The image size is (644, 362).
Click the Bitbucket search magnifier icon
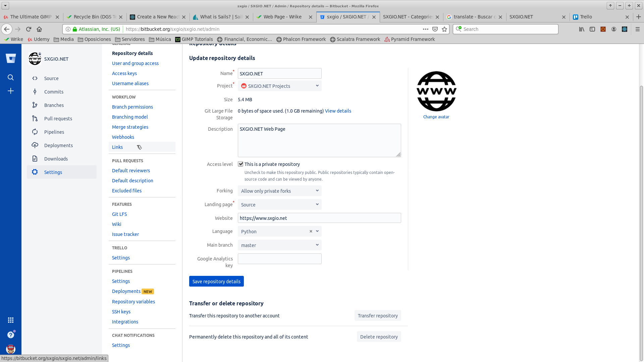pyautogui.click(x=11, y=77)
